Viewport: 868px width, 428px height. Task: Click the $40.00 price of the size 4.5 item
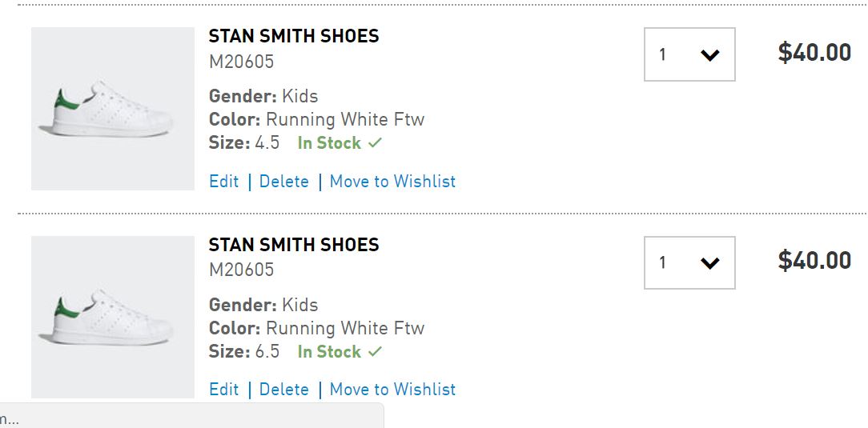814,53
